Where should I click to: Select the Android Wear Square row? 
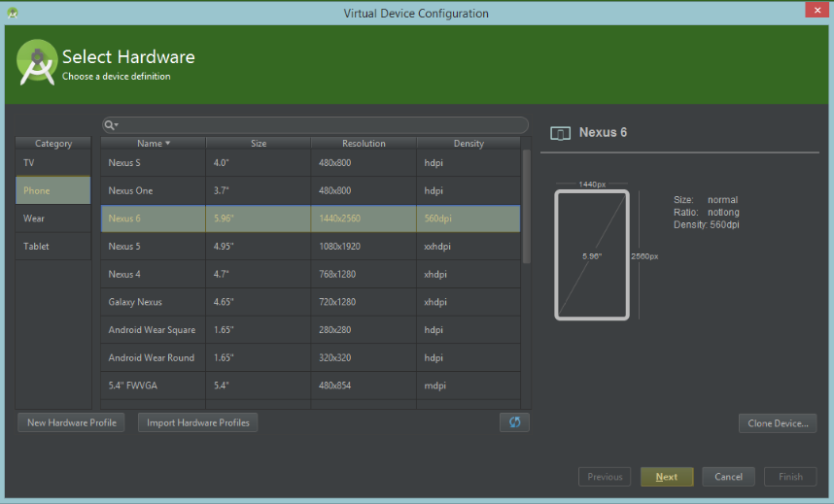point(311,329)
